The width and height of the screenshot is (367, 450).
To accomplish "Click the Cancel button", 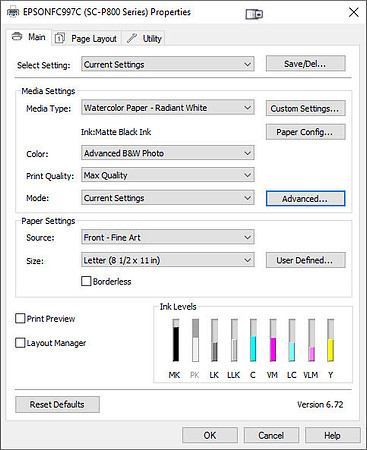I will point(271,435).
